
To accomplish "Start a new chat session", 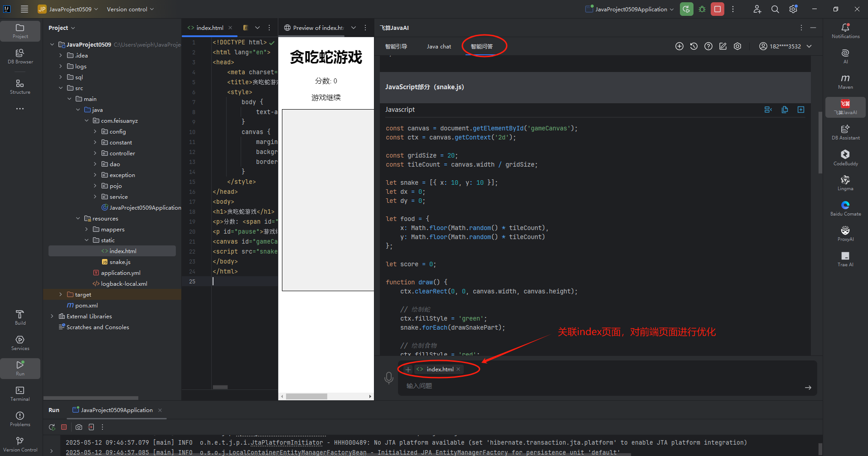I will (679, 46).
